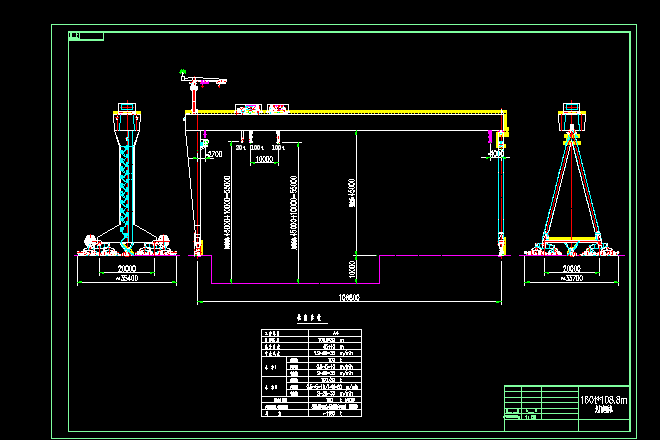Select the 20 t hook label

coord(241,148)
